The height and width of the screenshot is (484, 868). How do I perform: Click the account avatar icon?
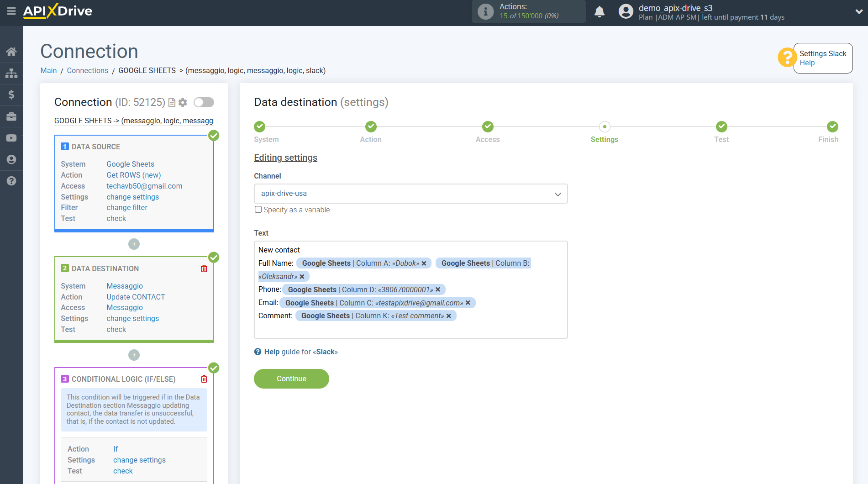click(626, 11)
